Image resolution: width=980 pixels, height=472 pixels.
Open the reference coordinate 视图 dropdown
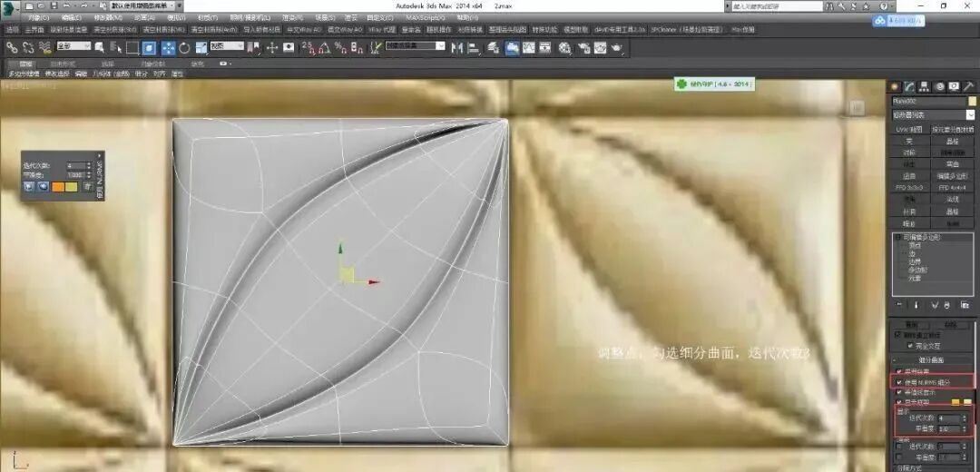tap(226, 46)
